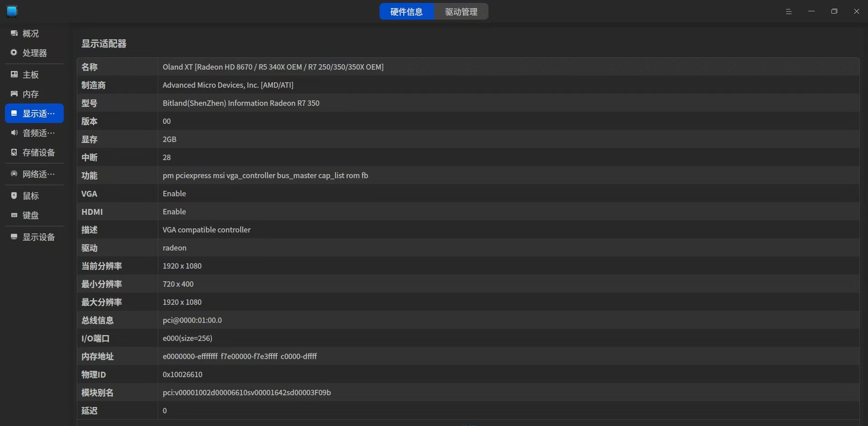The height and width of the screenshot is (426, 868).
Task: Click the 制造商 row label
Action: click(x=94, y=85)
